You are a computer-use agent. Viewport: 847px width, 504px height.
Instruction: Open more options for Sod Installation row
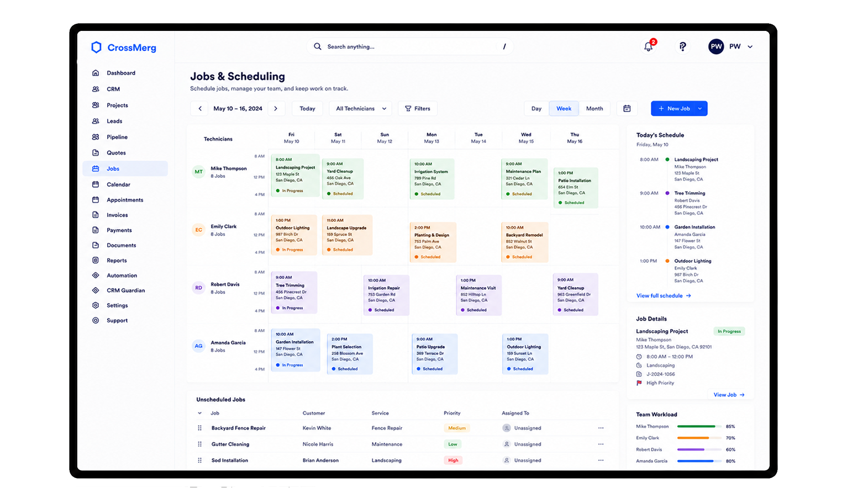pos(601,460)
